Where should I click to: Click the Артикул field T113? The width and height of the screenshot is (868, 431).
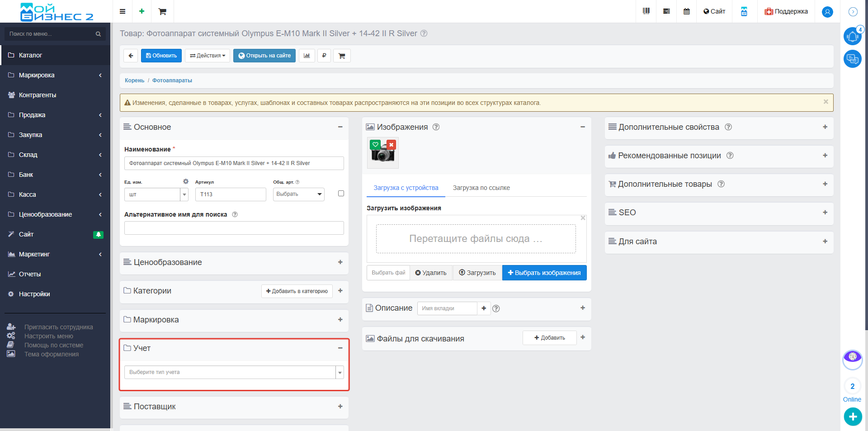click(x=231, y=194)
